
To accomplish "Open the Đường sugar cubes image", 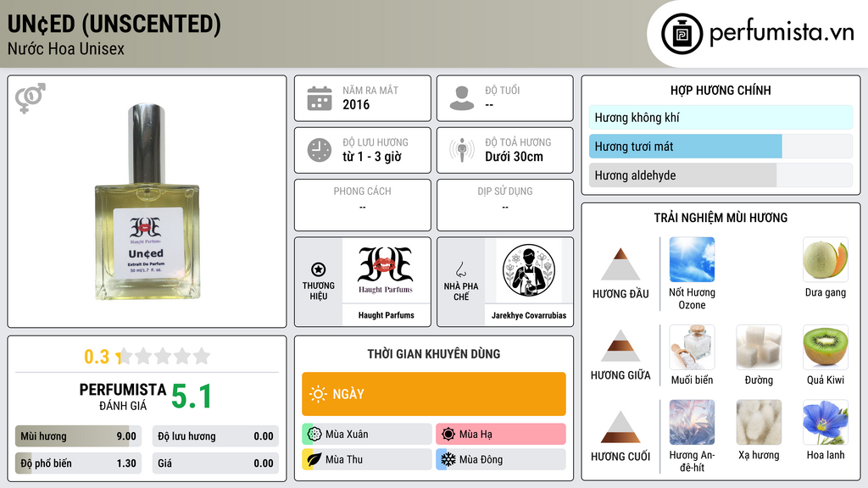I will [x=759, y=347].
